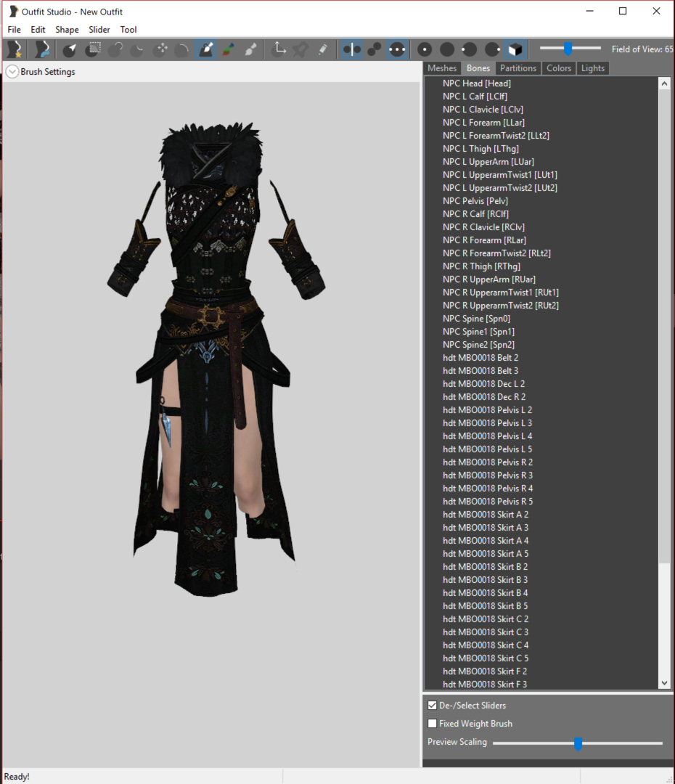Click the circle icon with center dot
Screen dimensions: 675x784
pos(425,49)
